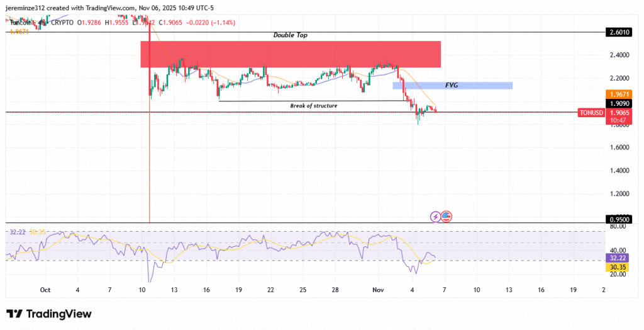This screenshot has height=330, width=644.
Task: Click the 2.2000 price axis value
Action: [x=619, y=77]
